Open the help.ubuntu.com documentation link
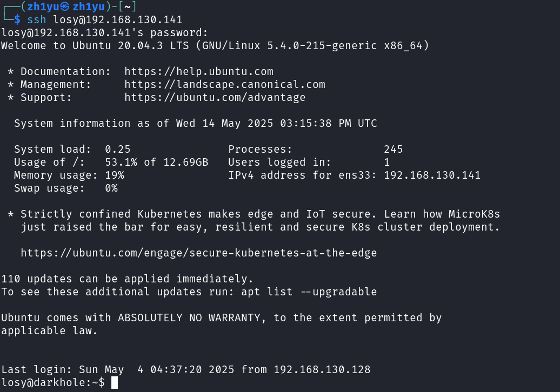Viewport: 560px width, 392px height. [198, 72]
